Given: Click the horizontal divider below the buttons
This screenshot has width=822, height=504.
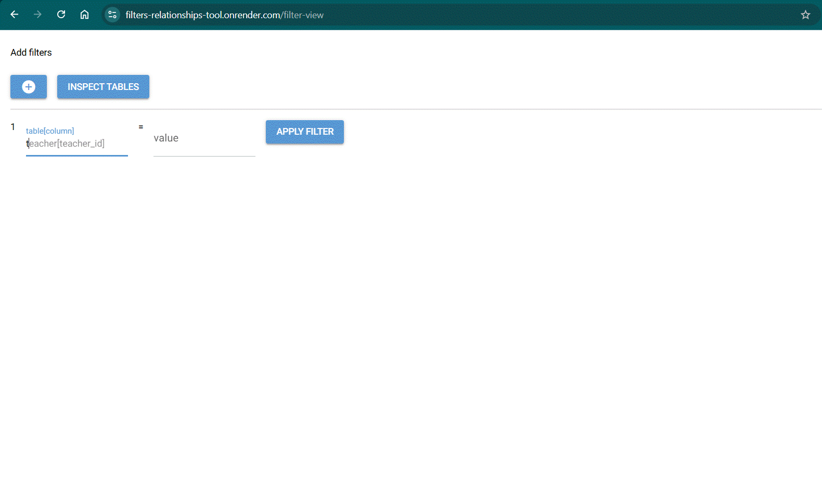Looking at the screenshot, I should point(416,109).
